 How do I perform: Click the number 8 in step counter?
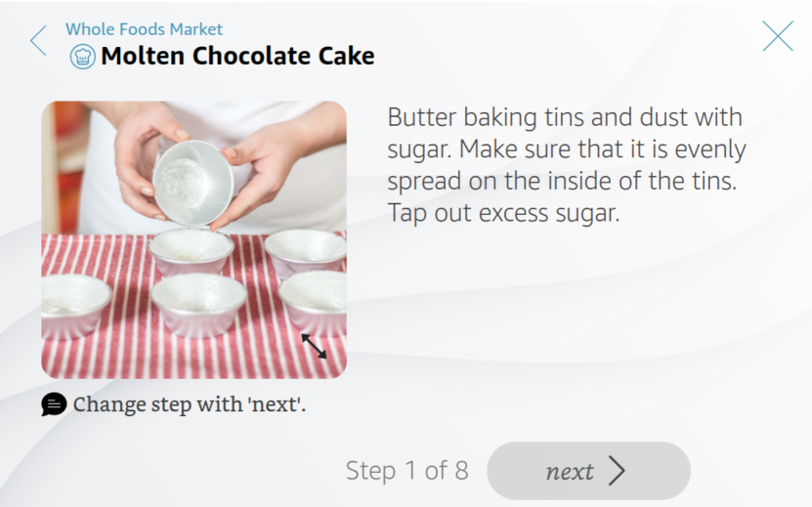click(x=460, y=471)
